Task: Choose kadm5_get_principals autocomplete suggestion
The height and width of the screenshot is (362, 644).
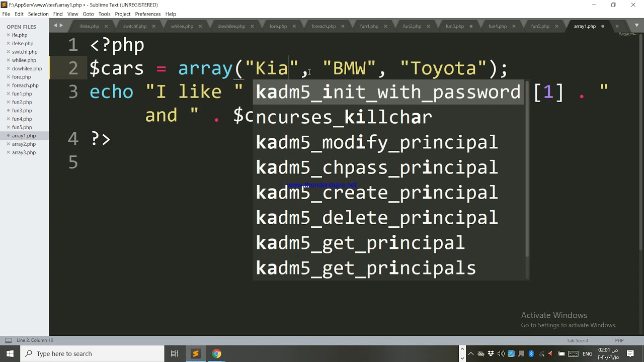Action: coord(388,268)
